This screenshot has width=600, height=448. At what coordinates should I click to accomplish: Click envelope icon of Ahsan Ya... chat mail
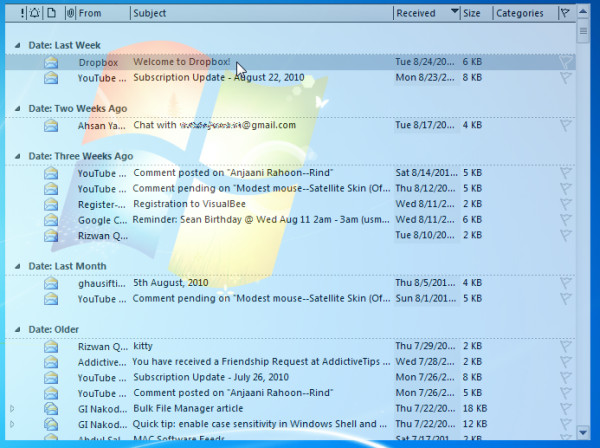pyautogui.click(x=51, y=125)
